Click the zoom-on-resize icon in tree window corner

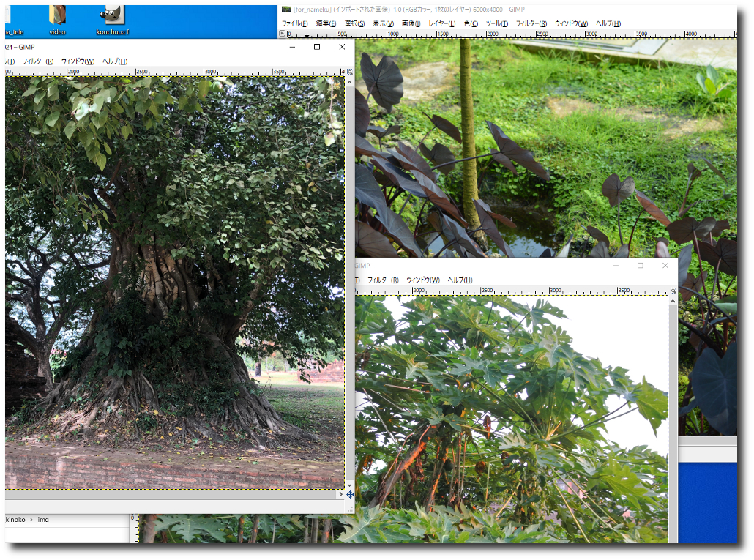349,72
